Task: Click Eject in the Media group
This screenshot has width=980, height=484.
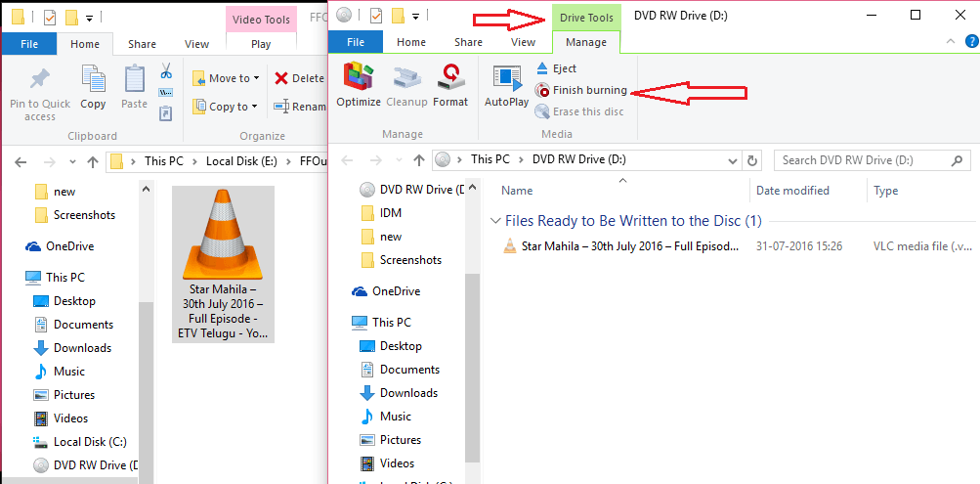Action: point(556,68)
